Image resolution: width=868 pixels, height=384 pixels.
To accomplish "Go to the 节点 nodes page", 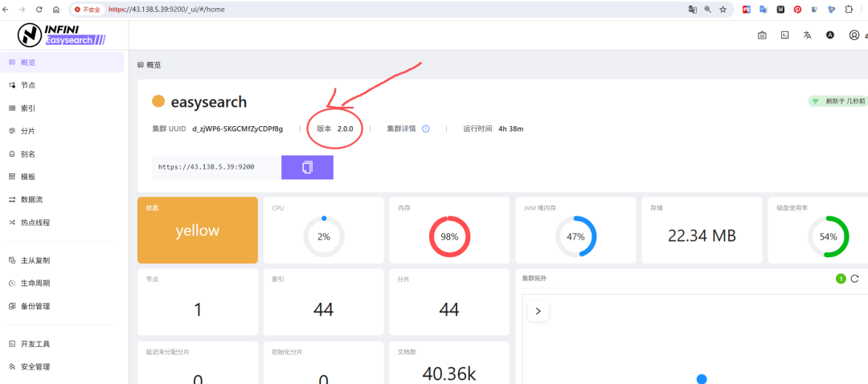I will (62, 85).
